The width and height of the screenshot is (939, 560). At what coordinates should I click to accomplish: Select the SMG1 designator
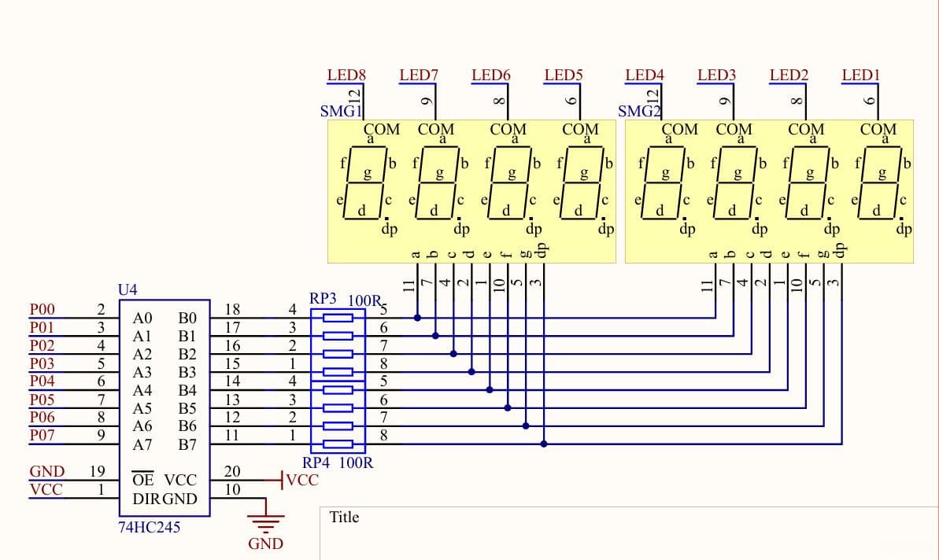click(x=341, y=111)
